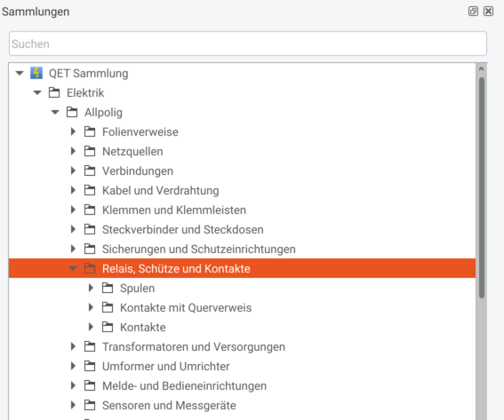
Task: Collapse the Elektrik folder
Action: tap(37, 92)
